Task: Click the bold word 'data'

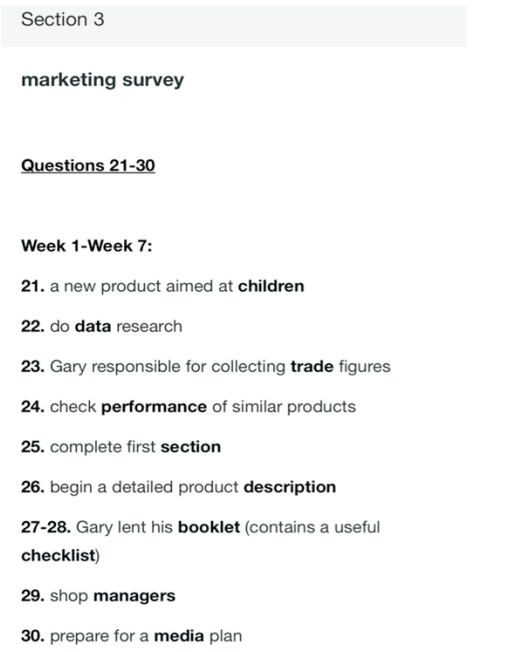Action: pyautogui.click(x=93, y=326)
